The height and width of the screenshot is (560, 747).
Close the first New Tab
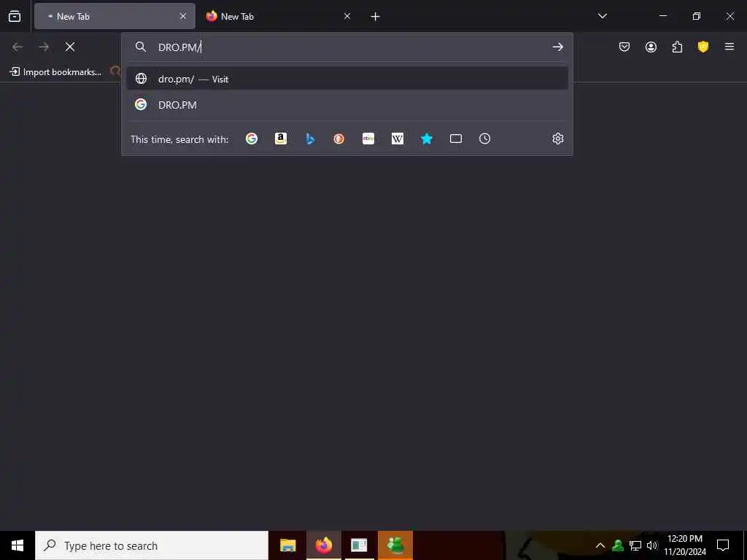[x=183, y=16]
